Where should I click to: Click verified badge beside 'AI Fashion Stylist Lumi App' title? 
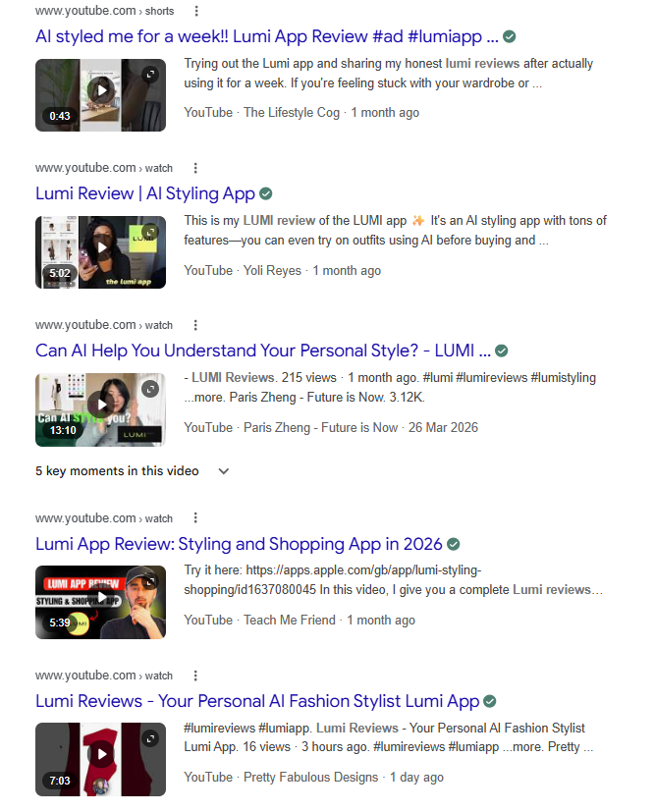pos(490,702)
